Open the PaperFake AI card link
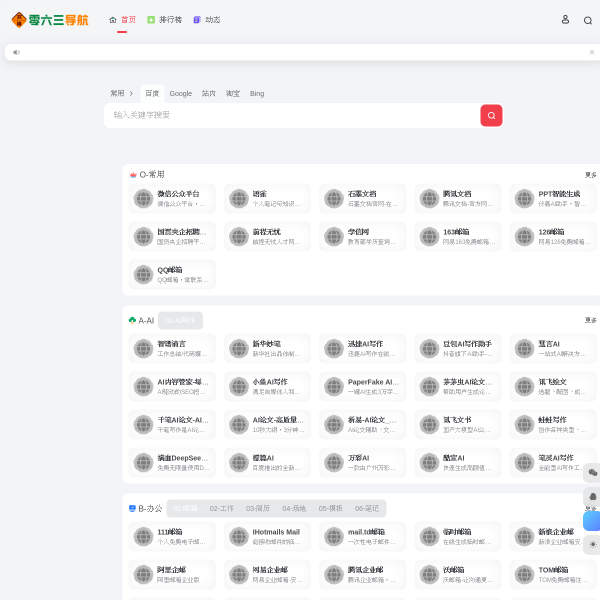Image resolution: width=600 pixels, height=600 pixels. (362, 386)
